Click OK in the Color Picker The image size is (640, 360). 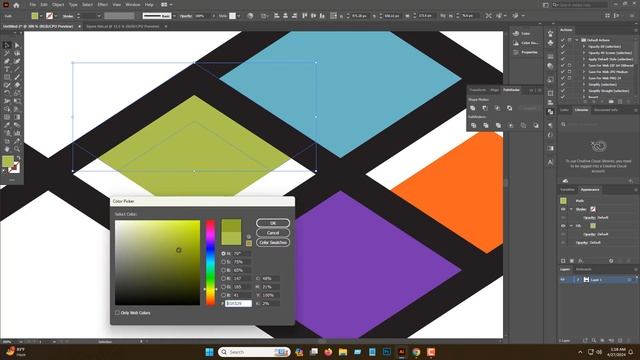(273, 223)
